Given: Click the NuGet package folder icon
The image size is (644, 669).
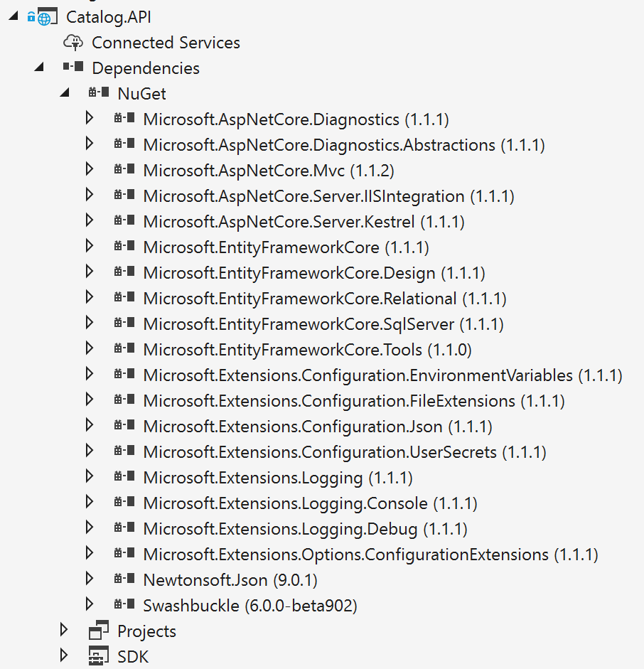Looking at the screenshot, I should 98,94.
